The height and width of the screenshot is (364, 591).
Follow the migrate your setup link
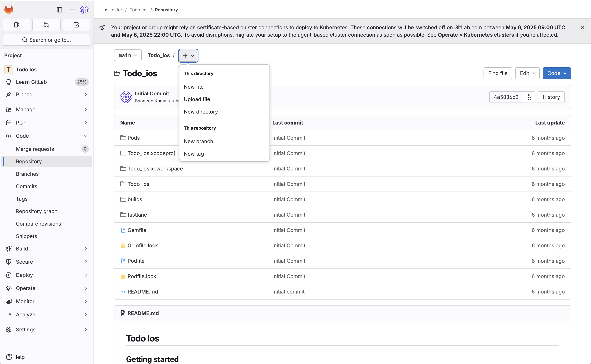tap(258, 35)
